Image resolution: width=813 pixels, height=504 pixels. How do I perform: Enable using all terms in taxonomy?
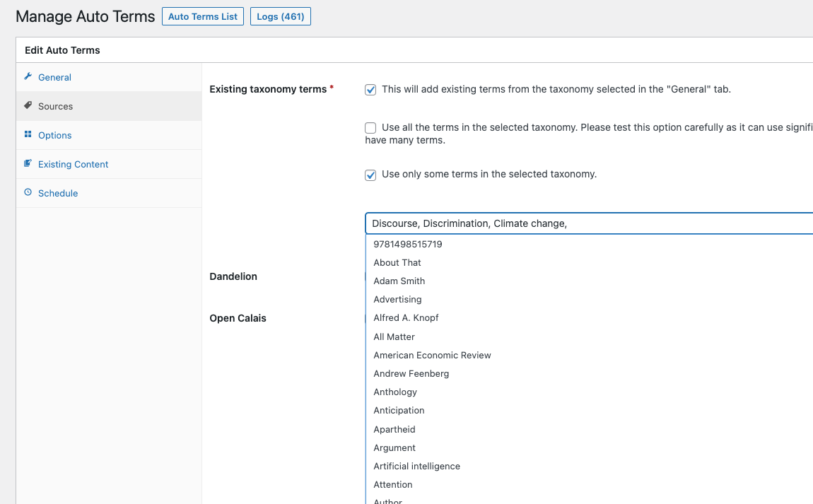coord(370,128)
